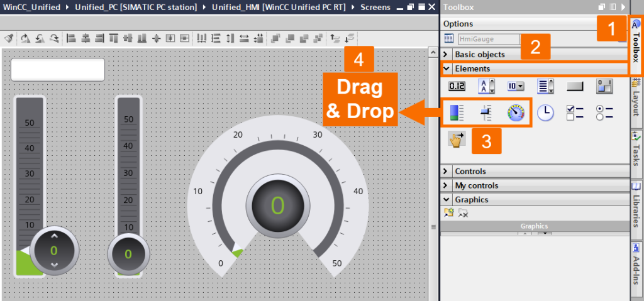Screen dimensions: 644x301
Task: Select the Bar element icon
Action: [457, 112]
